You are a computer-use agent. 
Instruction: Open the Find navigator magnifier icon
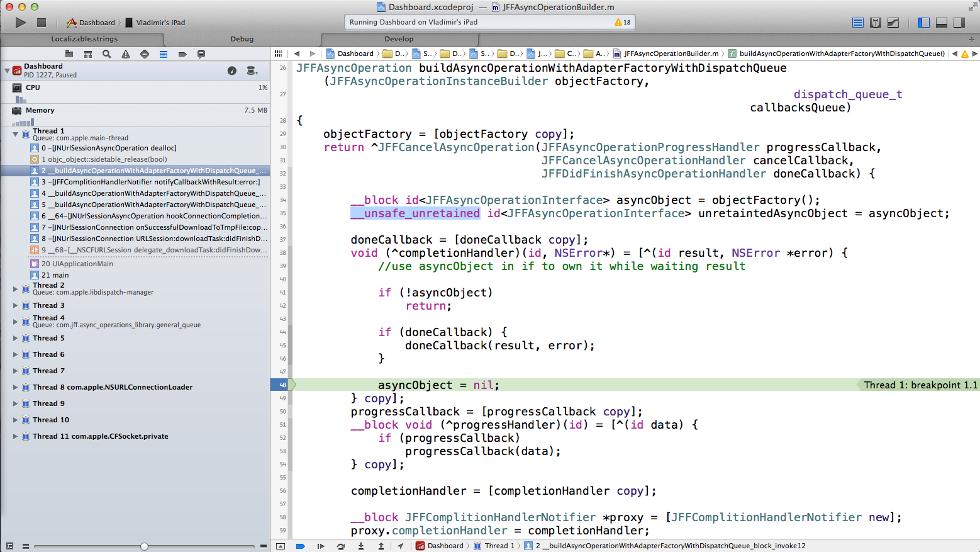pos(107,54)
